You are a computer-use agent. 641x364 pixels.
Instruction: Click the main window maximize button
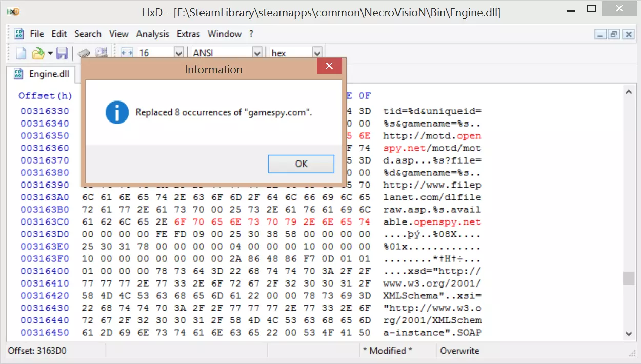pos(592,8)
